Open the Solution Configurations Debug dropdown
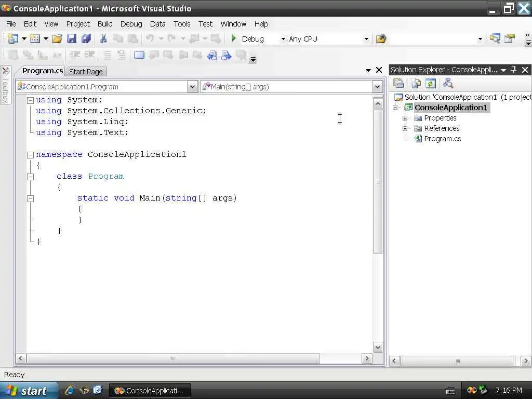The height and width of the screenshot is (399, 532). (x=283, y=39)
